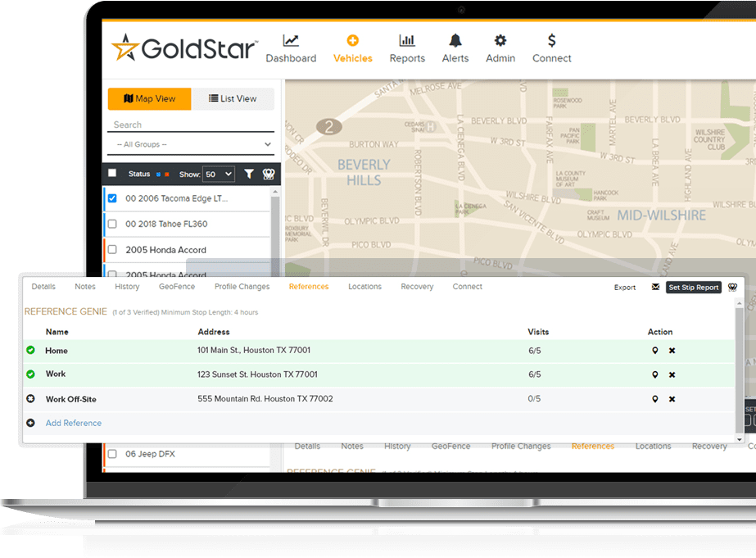Click the Work Off-Site plus status icon
The height and width of the screenshot is (558, 756).
coord(30,399)
